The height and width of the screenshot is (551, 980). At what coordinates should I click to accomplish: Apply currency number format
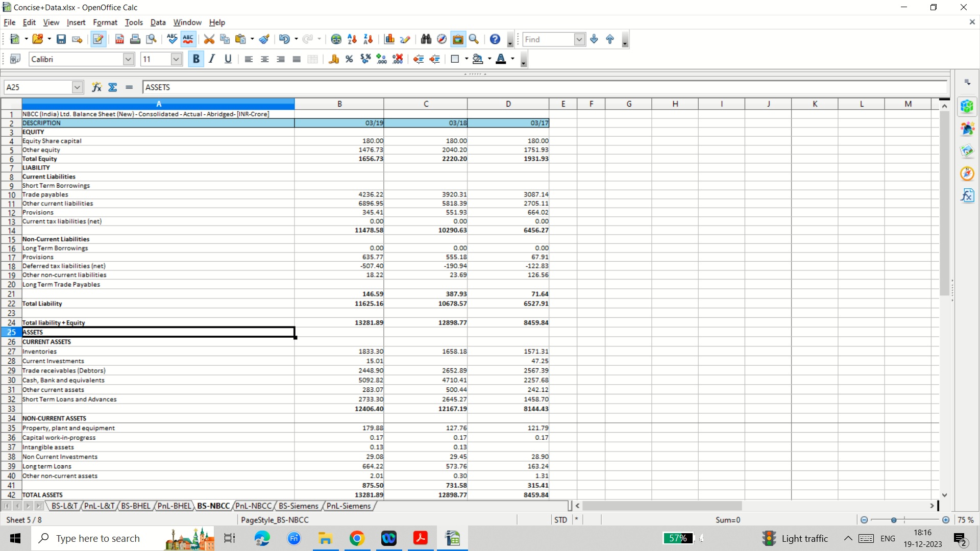pyautogui.click(x=334, y=59)
